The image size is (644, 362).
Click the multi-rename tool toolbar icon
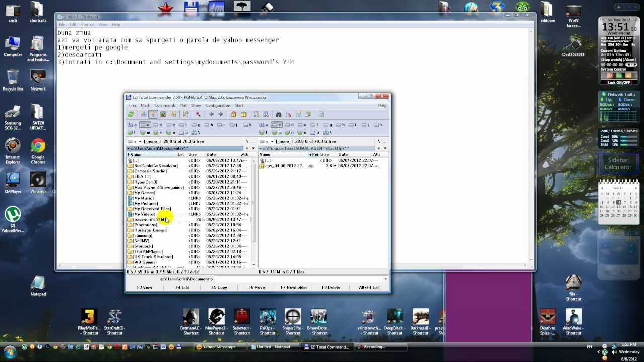click(x=288, y=114)
